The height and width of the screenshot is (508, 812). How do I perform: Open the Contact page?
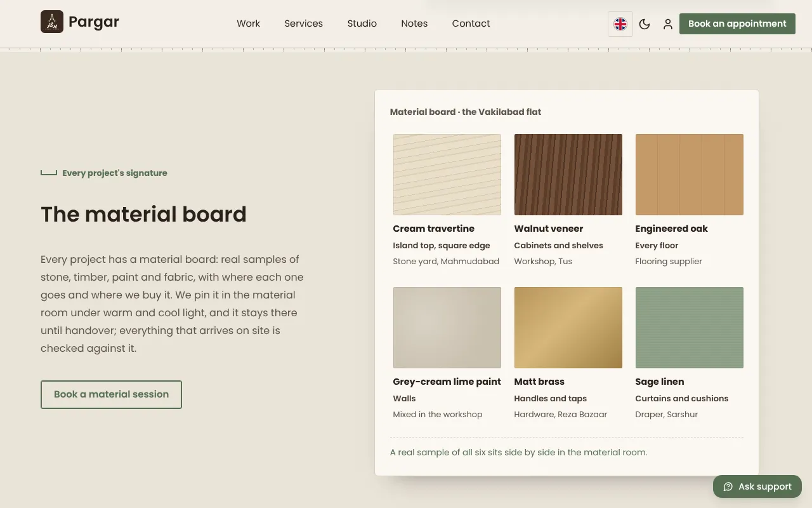471,23
